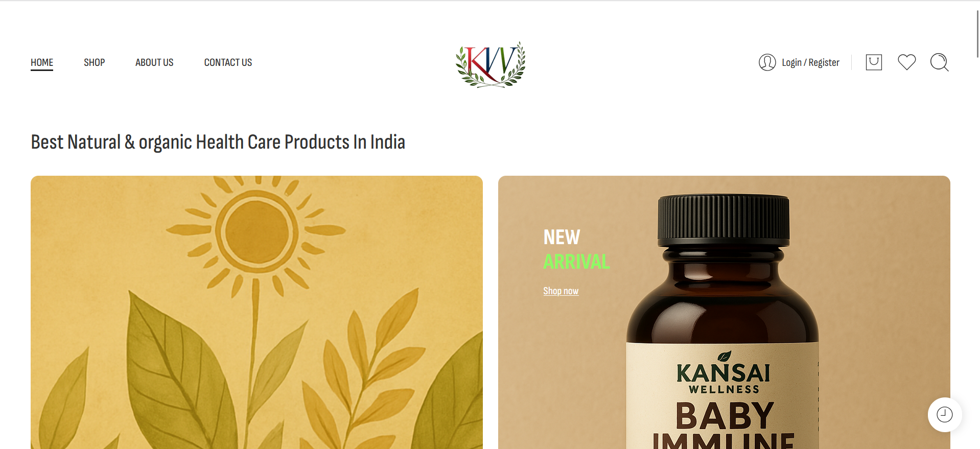Screen dimensions: 980x449
Task: Click the white NEW banner text
Action: point(562,237)
